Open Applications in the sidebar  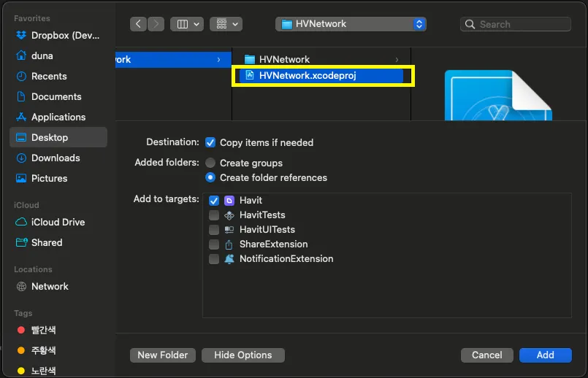tap(58, 117)
